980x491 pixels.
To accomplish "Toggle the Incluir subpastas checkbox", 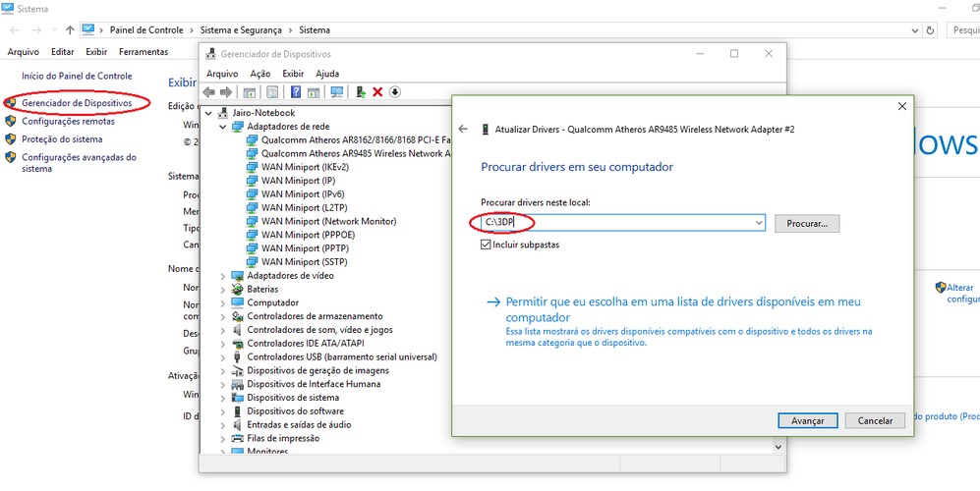I will [x=486, y=245].
